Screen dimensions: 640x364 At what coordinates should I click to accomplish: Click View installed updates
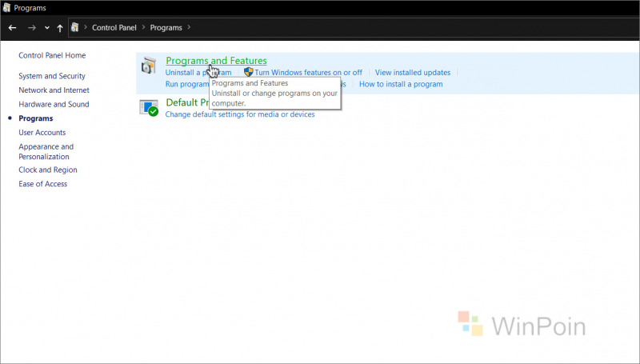413,73
